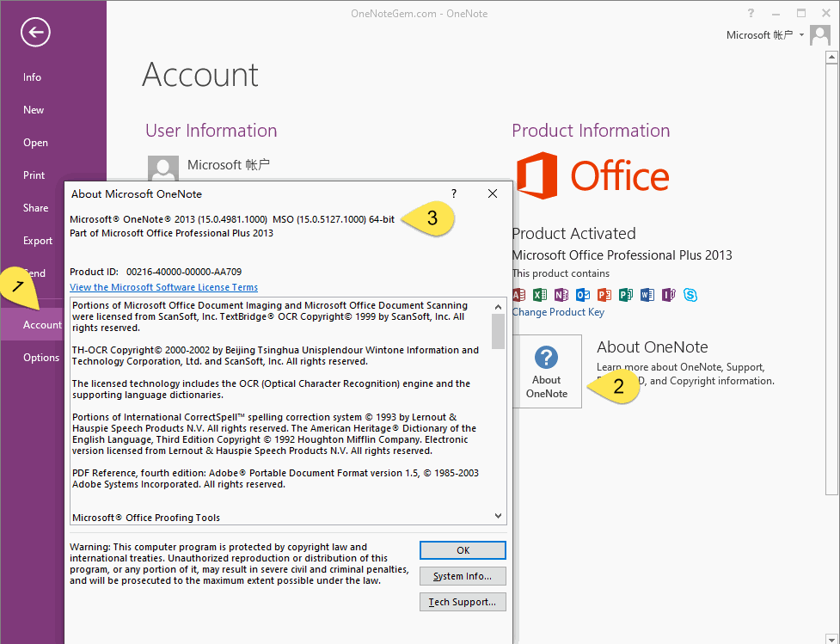Open the Microsoft account dropdown arrow

click(801, 35)
